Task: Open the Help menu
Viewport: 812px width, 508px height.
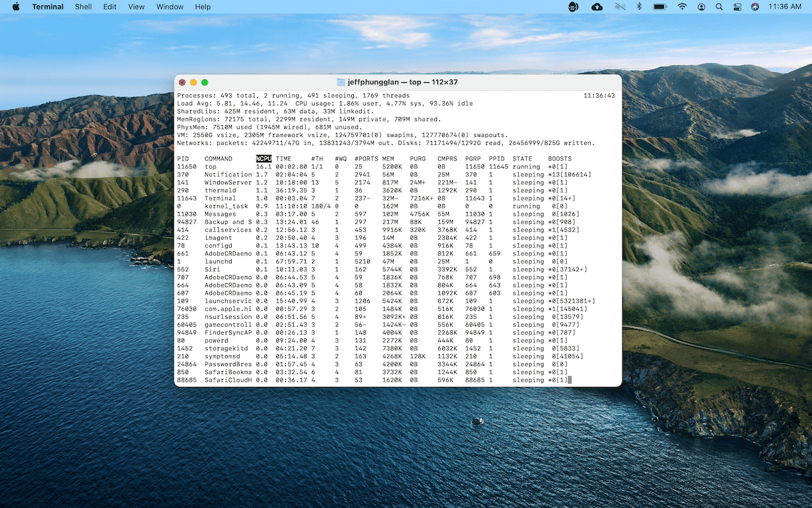Action: pos(202,7)
